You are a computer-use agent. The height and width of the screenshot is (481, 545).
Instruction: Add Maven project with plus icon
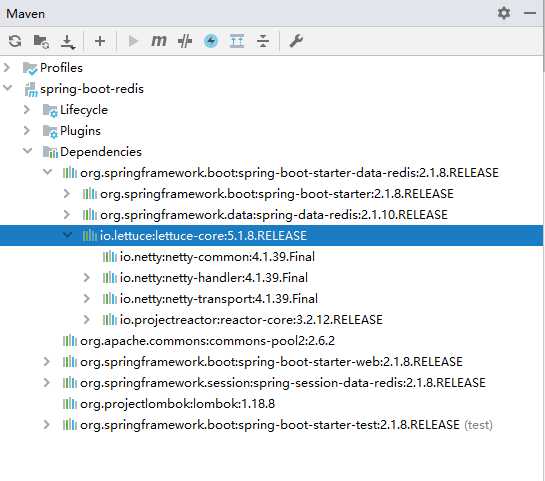click(100, 41)
